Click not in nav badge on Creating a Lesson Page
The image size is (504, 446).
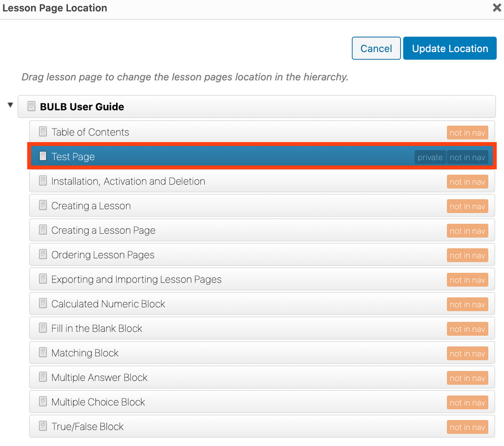click(x=468, y=230)
